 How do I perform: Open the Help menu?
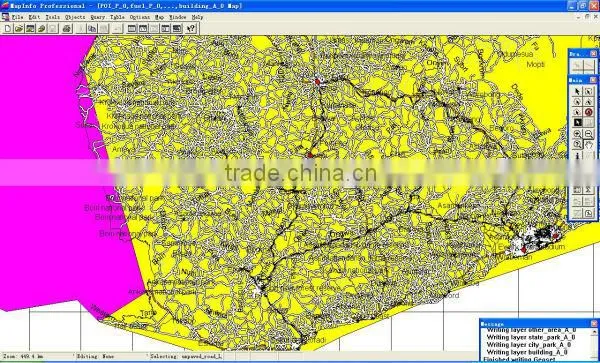(197, 17)
